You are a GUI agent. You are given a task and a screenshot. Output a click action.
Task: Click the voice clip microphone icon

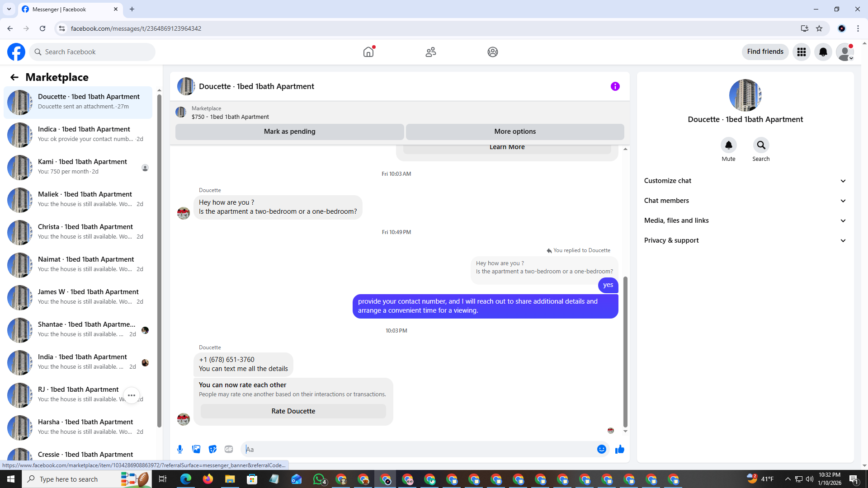coord(180,449)
